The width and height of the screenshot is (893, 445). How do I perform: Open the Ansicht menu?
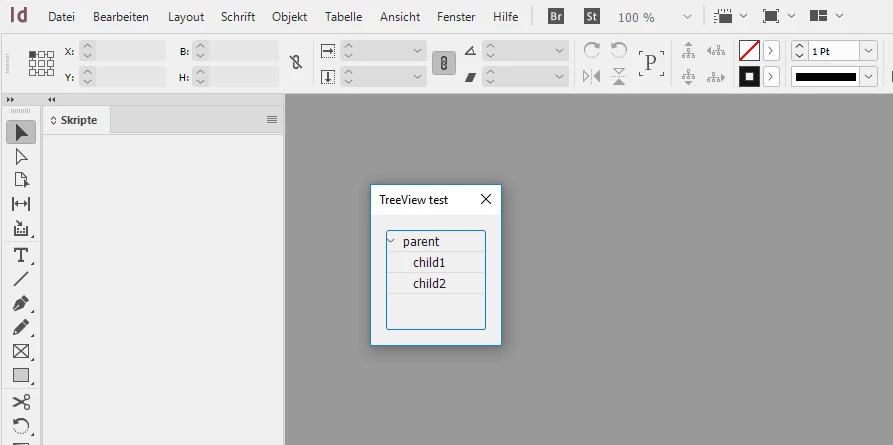pyautogui.click(x=399, y=17)
